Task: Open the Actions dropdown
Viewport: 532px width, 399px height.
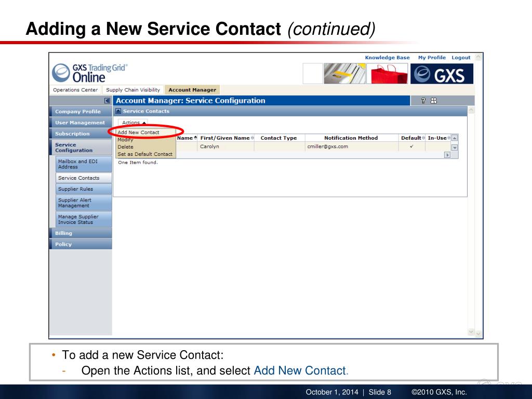Action: [x=134, y=123]
